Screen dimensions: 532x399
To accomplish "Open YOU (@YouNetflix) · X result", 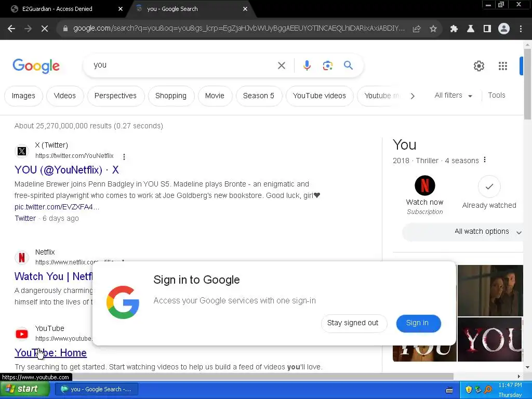I will click(67, 170).
